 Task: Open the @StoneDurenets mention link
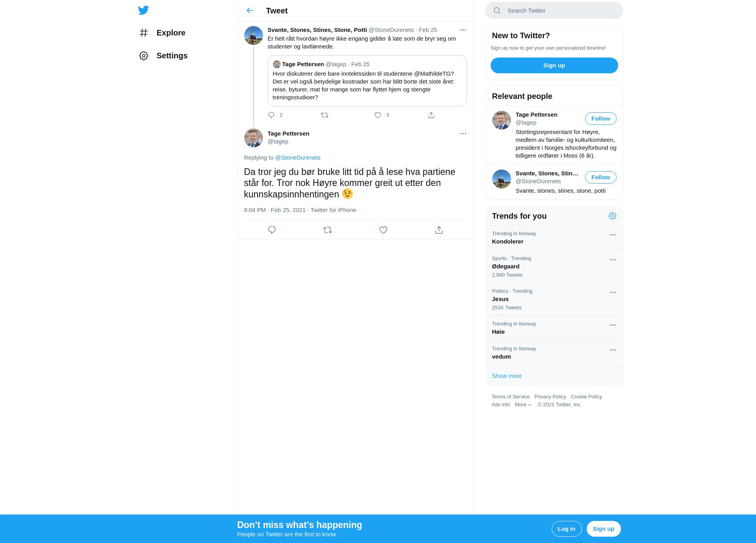point(298,158)
